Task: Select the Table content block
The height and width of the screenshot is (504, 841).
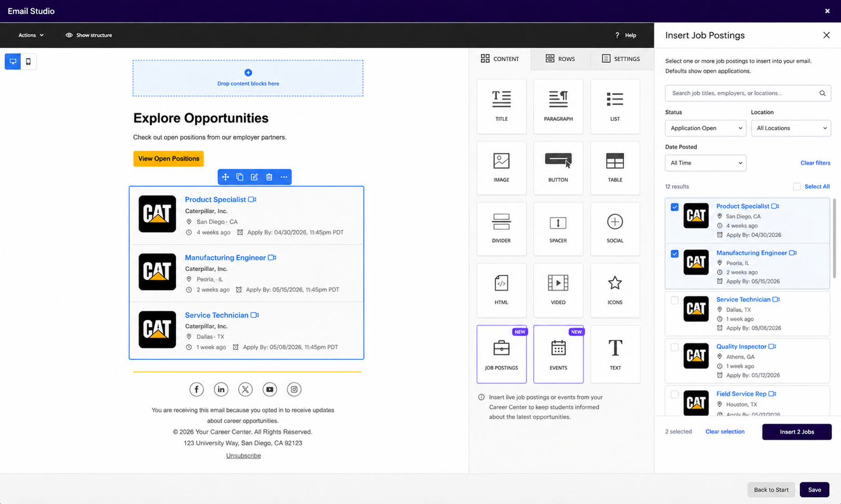Action: coord(615,168)
